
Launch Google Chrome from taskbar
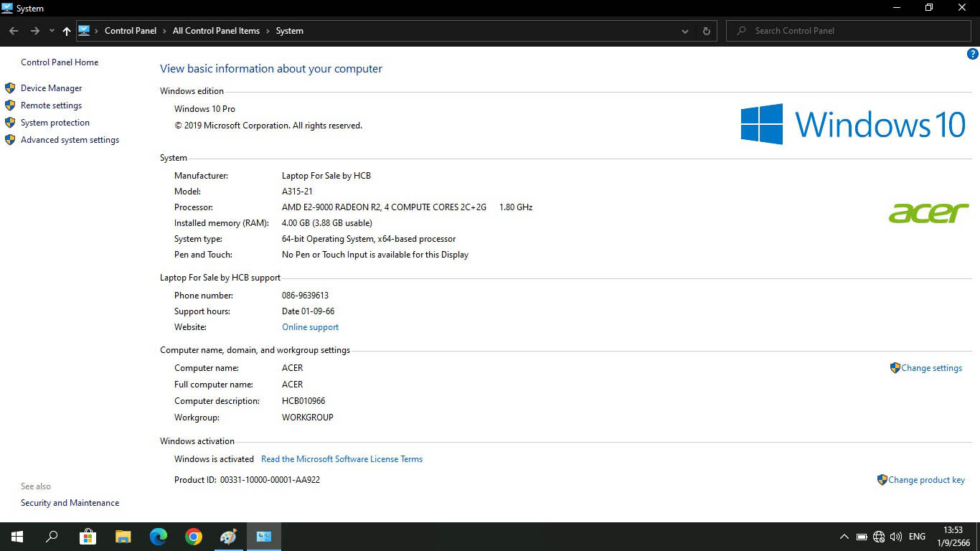(x=194, y=537)
